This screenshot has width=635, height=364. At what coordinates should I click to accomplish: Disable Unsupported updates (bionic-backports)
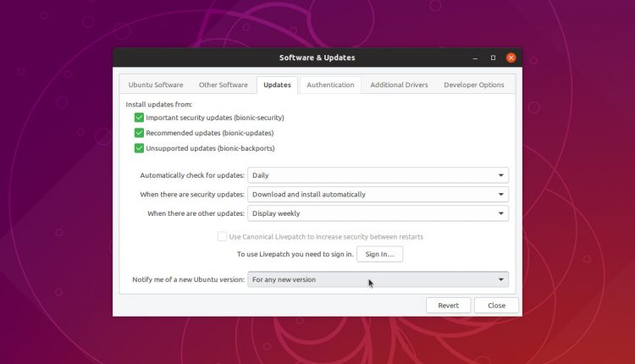(x=139, y=148)
